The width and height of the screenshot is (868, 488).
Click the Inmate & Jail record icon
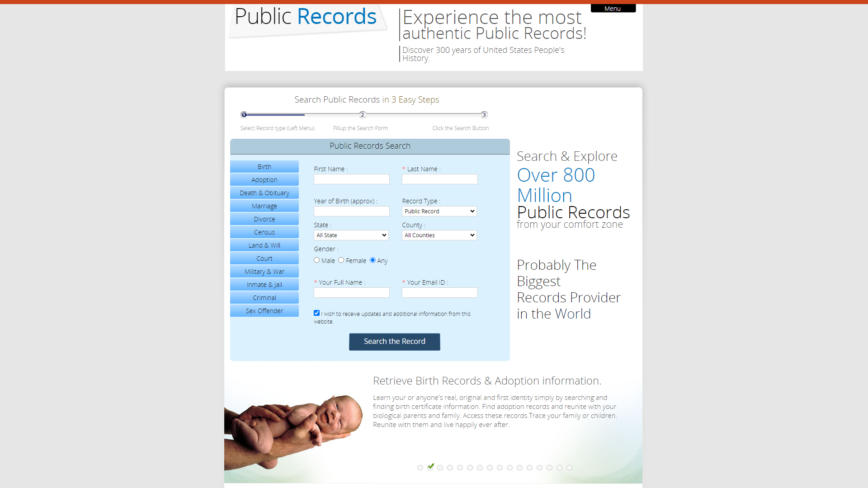[264, 284]
